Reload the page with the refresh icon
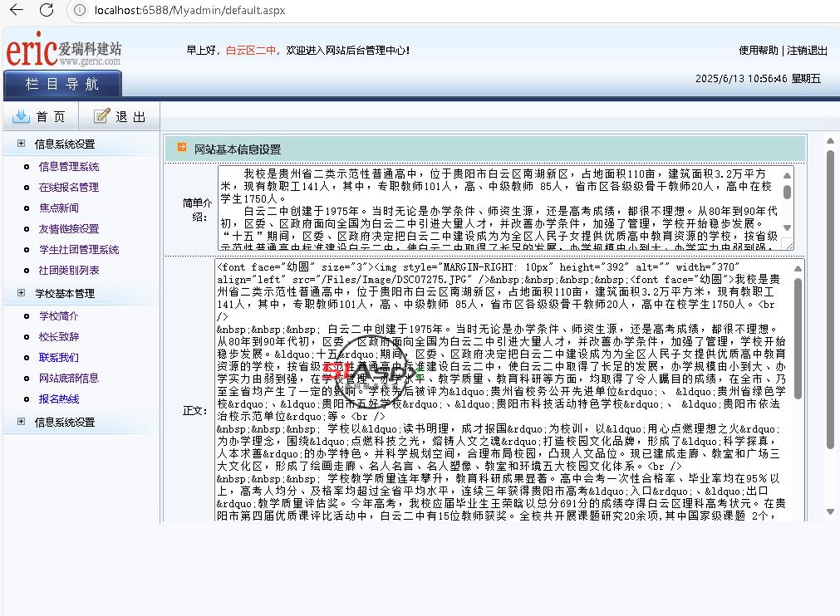 coord(47,10)
